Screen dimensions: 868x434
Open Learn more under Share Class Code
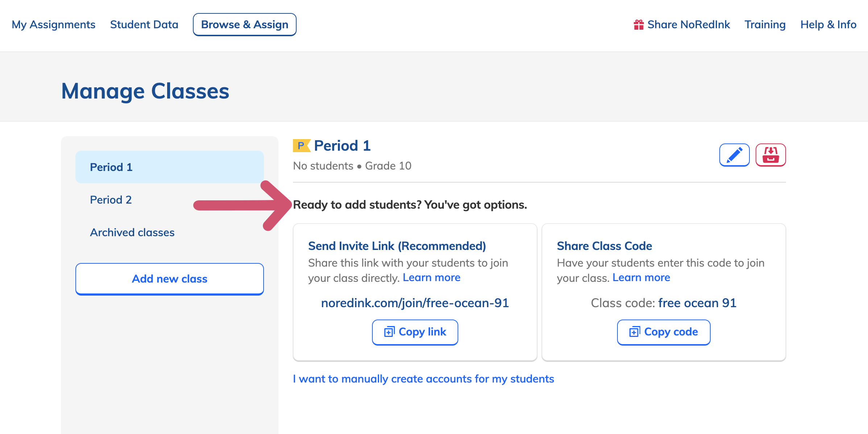641,277
